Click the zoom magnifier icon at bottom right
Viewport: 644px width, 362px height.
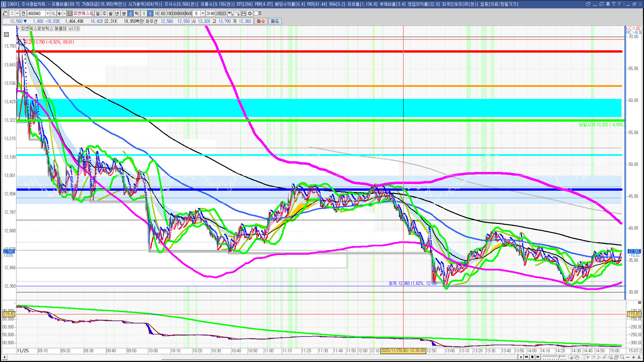click(622, 357)
